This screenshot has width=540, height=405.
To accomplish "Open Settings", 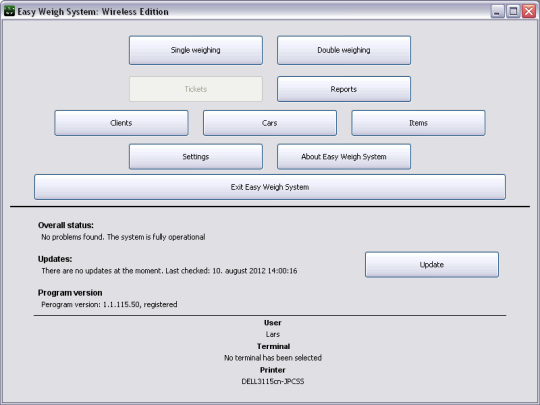I will point(196,157).
